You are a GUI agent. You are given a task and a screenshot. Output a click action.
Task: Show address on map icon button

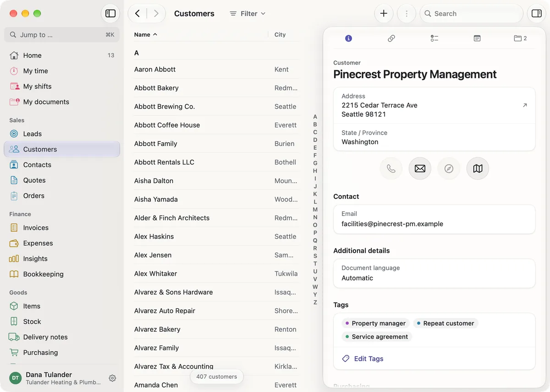click(478, 169)
